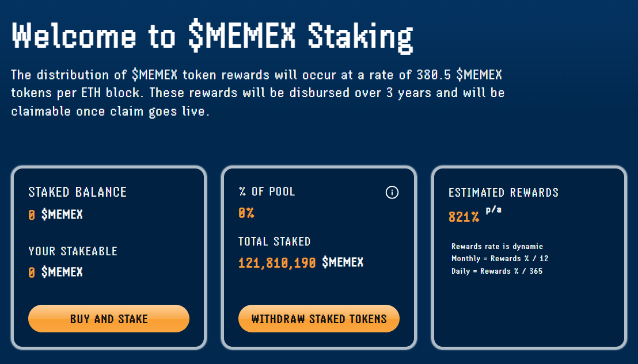Screen dimensions: 638x364
Task: Click the STAKED BALANCE card panel
Action: (x=108, y=256)
